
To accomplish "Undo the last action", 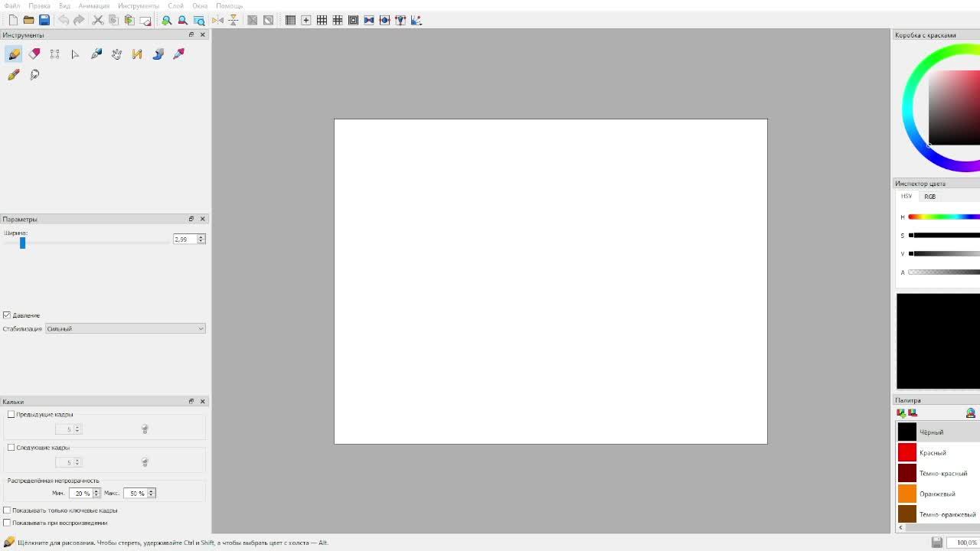I will [64, 20].
